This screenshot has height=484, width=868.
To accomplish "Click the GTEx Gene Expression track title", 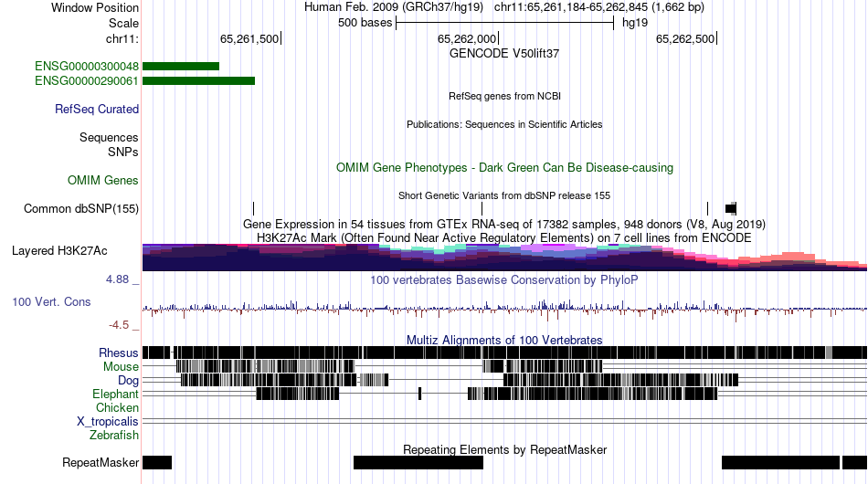I will [504, 224].
